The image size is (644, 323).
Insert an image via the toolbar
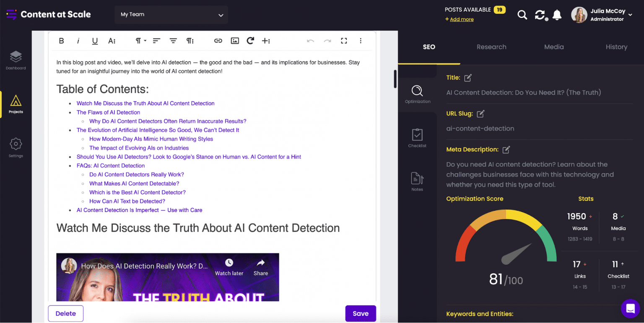click(235, 41)
